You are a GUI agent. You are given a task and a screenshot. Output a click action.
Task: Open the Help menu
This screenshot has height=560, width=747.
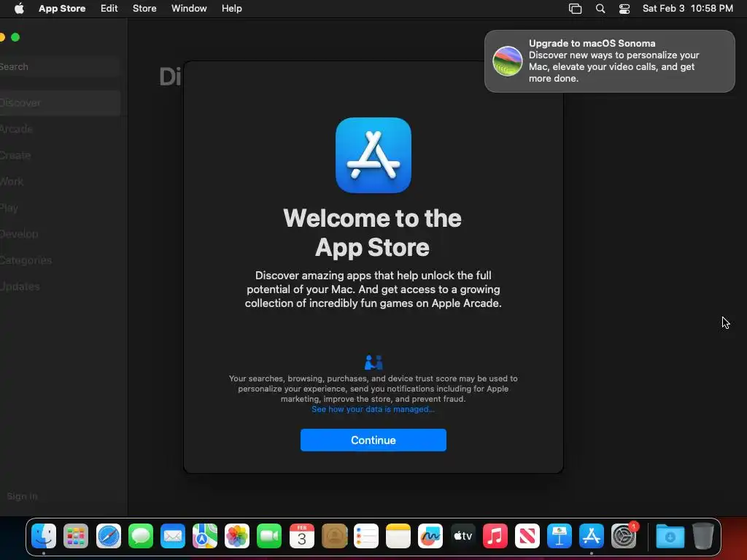click(231, 8)
